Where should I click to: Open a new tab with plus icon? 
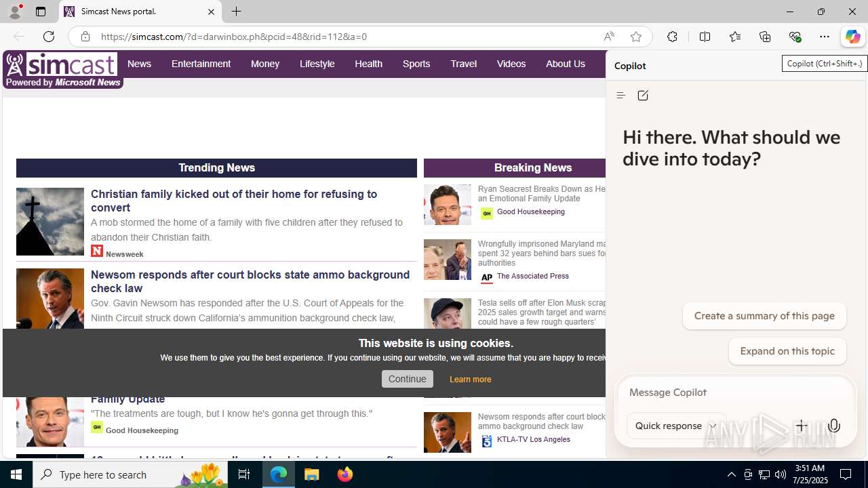236,12
